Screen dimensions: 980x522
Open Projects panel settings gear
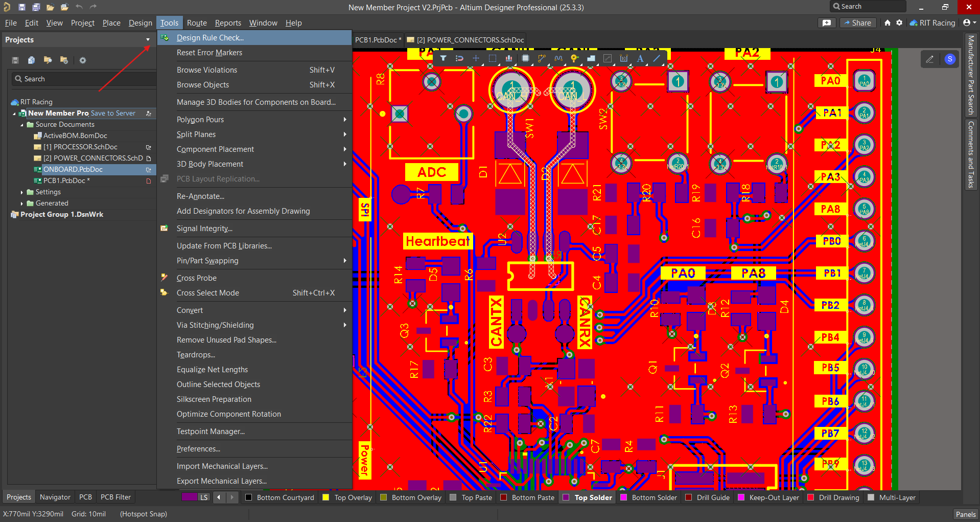tap(83, 60)
